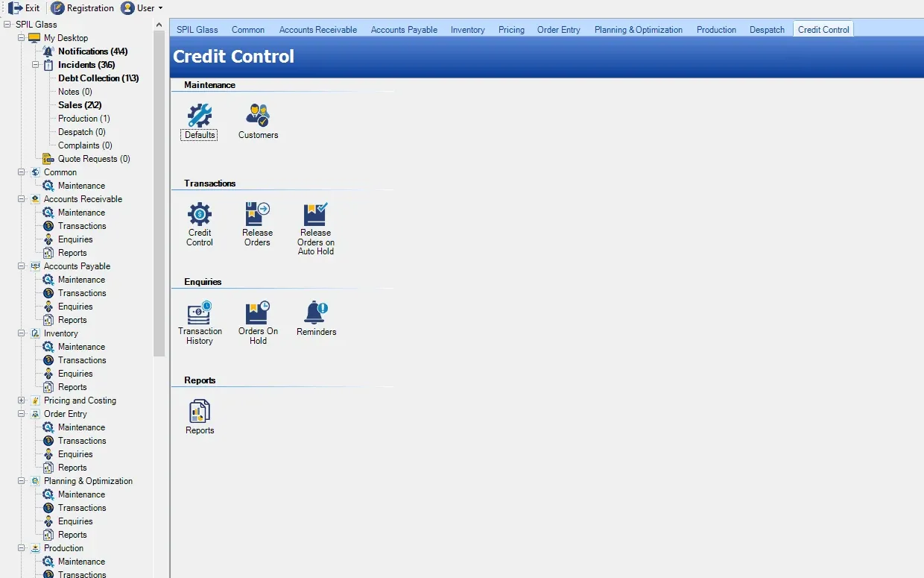Open Release Orders on Auto Hold
This screenshot has height=578, width=924.
[316, 229]
